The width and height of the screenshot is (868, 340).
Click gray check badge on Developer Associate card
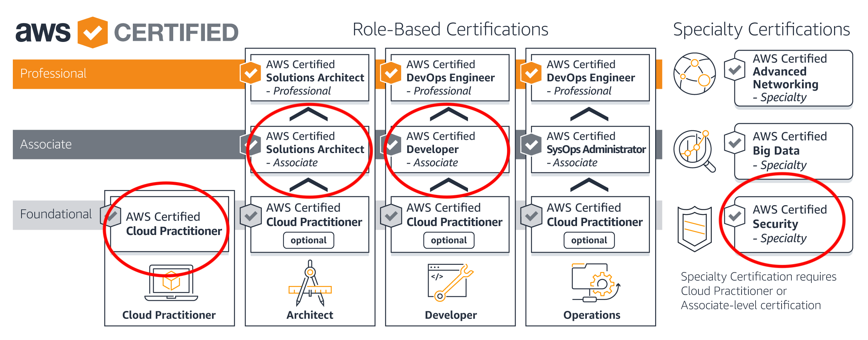[391, 144]
